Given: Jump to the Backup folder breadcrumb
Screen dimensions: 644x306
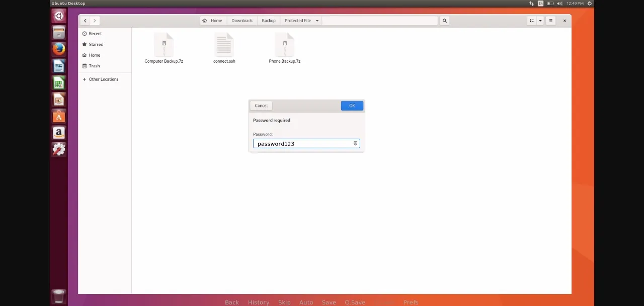Looking at the screenshot, I should tap(268, 21).
